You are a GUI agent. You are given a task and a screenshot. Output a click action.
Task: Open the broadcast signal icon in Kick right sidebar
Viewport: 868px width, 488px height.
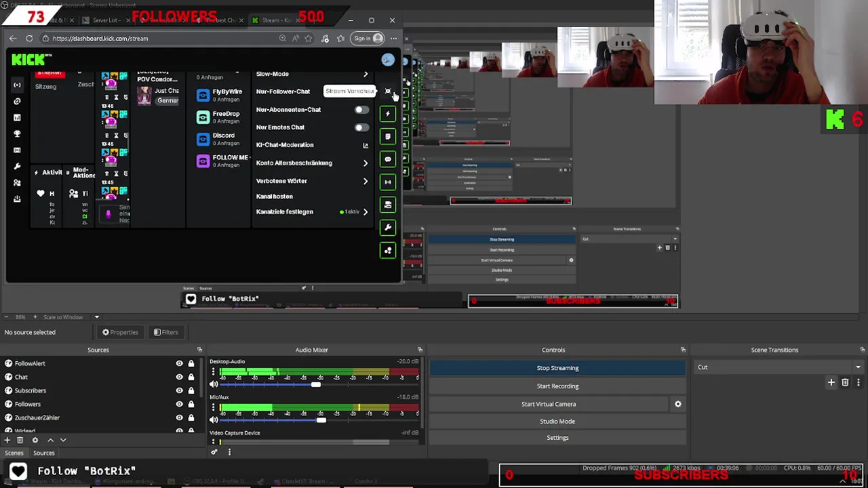coord(388,182)
